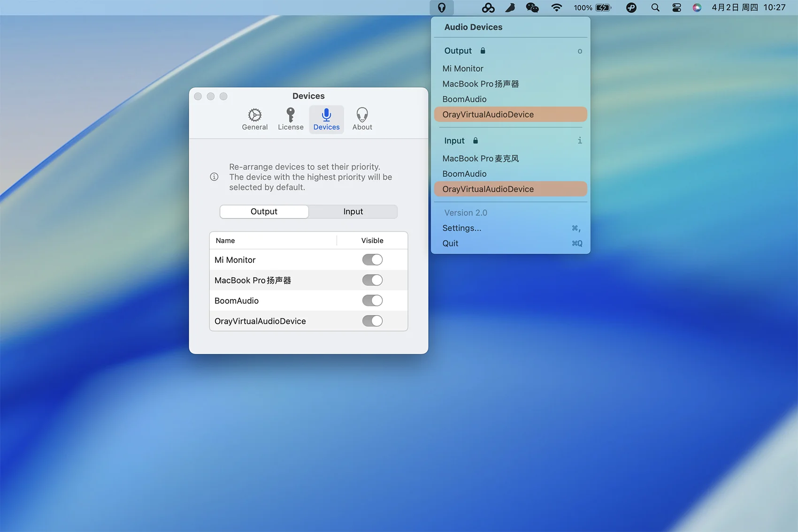Screen dimensions: 798x532
Task: Toggle visibility for BoomAudio
Action: point(372,301)
